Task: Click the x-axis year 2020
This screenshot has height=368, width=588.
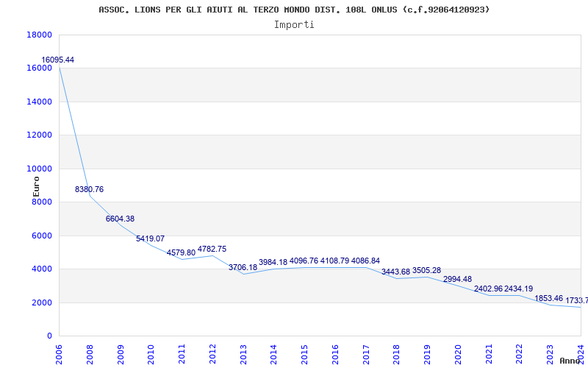Action: coord(458,354)
